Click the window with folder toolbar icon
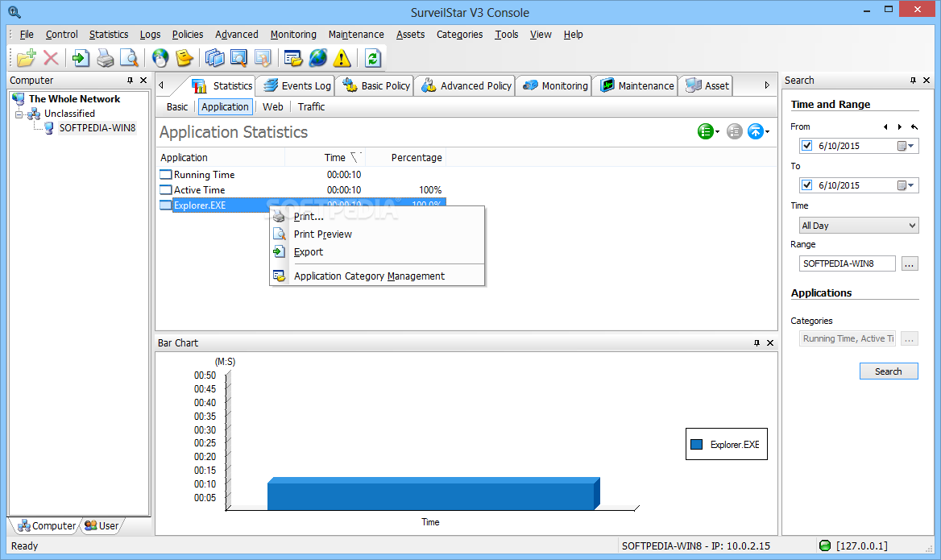Screen dimensions: 941x560 coord(293,58)
